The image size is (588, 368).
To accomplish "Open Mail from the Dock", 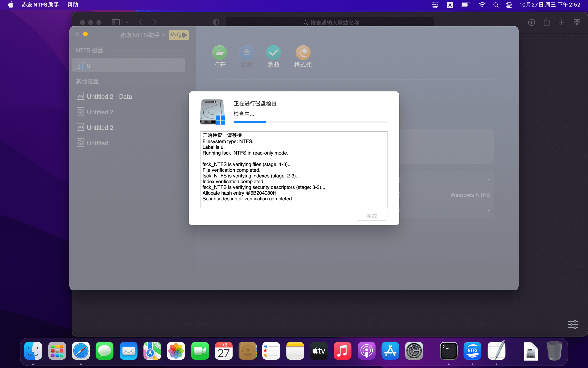I will tap(128, 351).
